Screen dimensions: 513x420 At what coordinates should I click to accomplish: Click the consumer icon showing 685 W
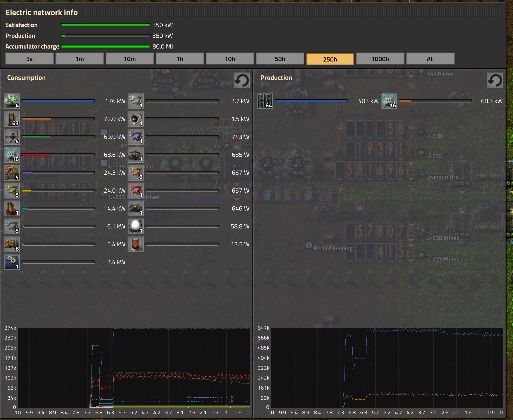pyautogui.click(x=135, y=155)
